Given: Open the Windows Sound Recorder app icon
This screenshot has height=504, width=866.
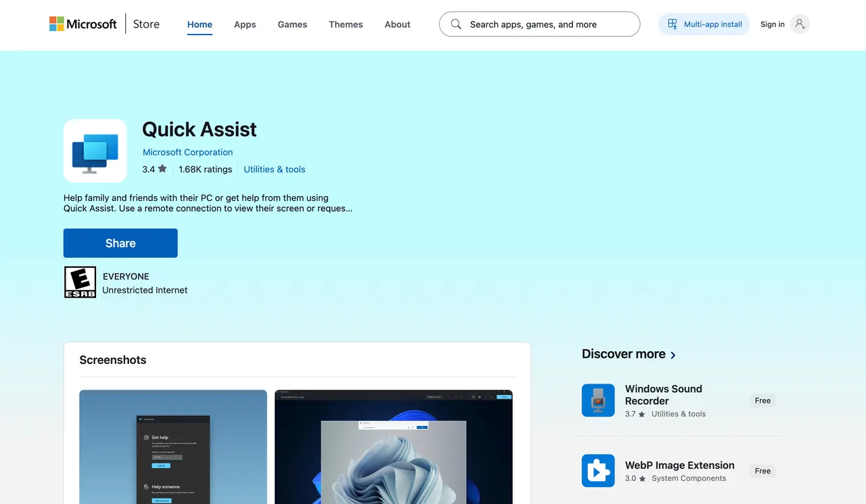Looking at the screenshot, I should pos(598,400).
